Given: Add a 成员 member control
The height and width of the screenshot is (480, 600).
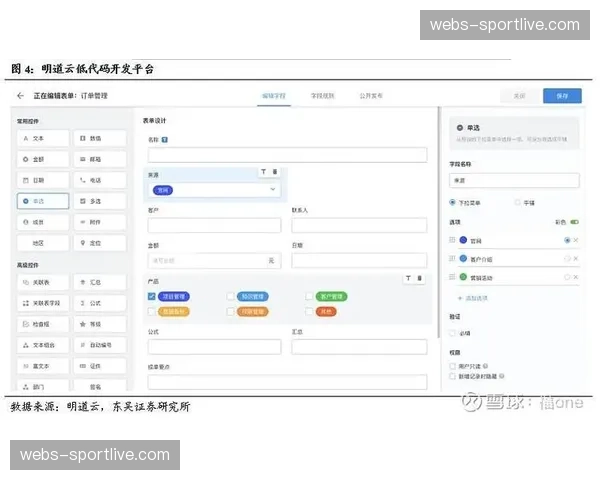Looking at the screenshot, I should coord(43,222).
